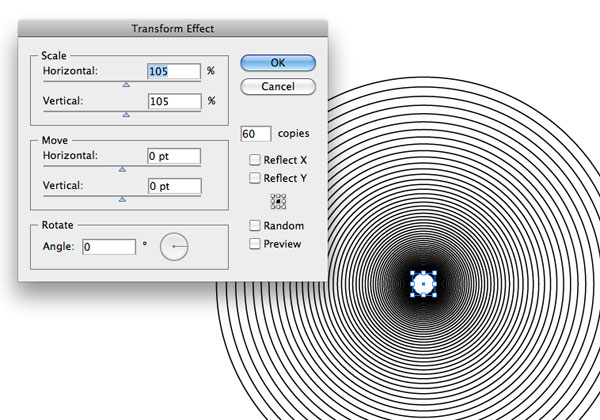Screen dimensions: 600x420
Task: Click the Rotate Angle input field
Action: pyautogui.click(x=109, y=247)
